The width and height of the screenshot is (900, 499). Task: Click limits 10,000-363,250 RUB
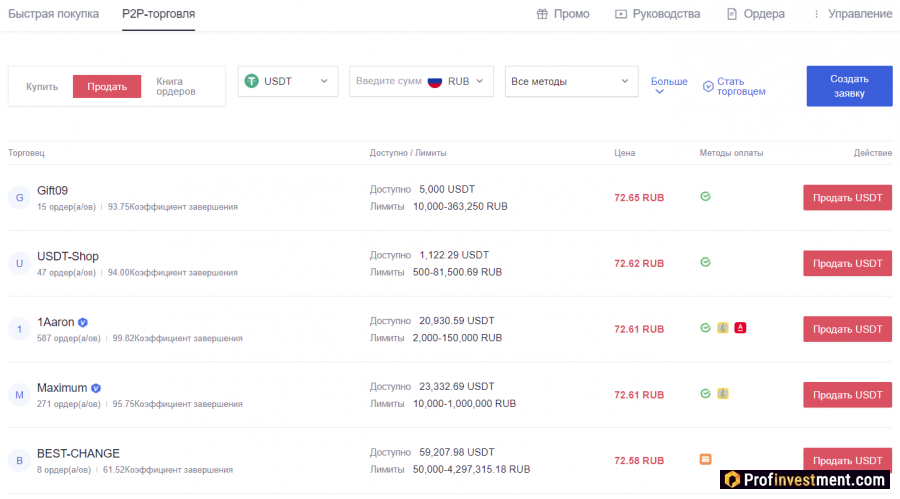click(x=460, y=206)
